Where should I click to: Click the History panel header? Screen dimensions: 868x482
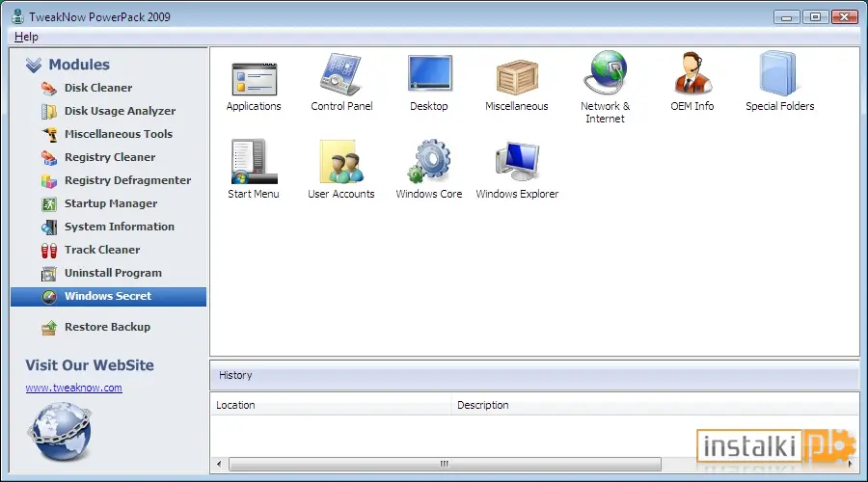click(x=534, y=375)
